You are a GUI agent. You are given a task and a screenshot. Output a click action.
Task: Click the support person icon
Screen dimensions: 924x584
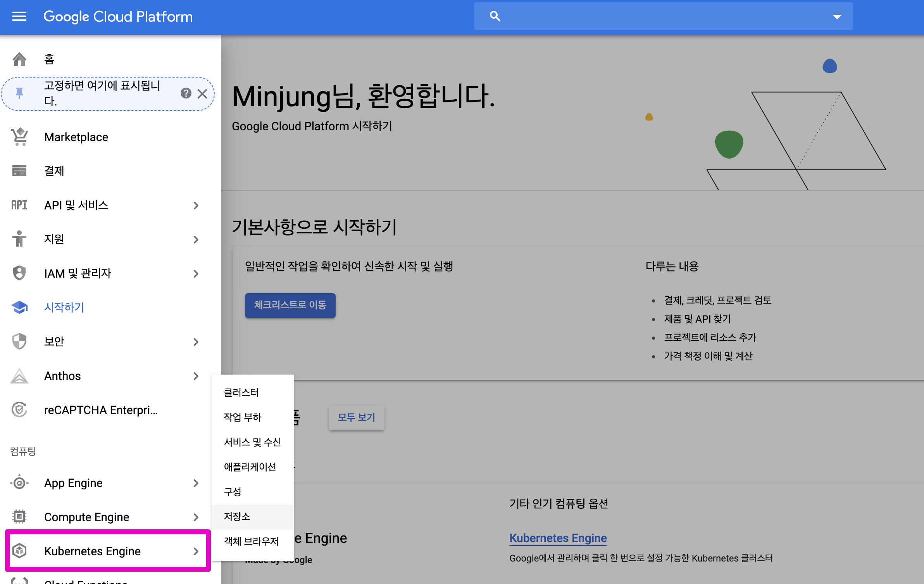tap(19, 239)
